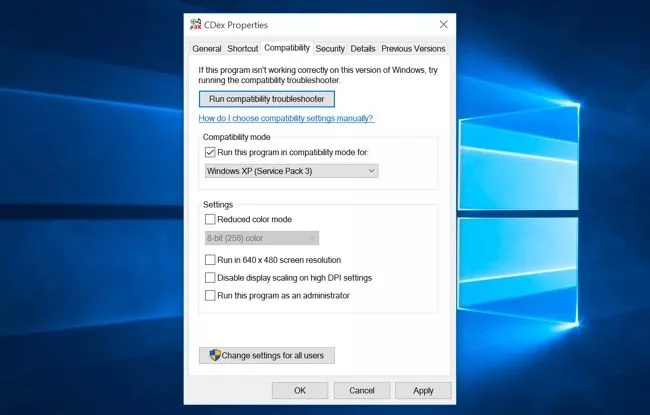Viewport: 650px width, 415px height.
Task: Click Change settings for all users button
Action: pos(267,355)
